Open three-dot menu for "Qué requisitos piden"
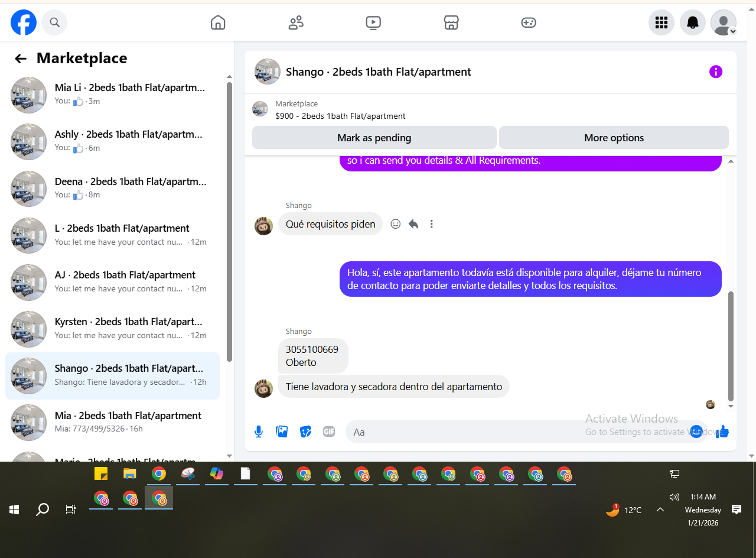The width and height of the screenshot is (756, 558). 432,224
